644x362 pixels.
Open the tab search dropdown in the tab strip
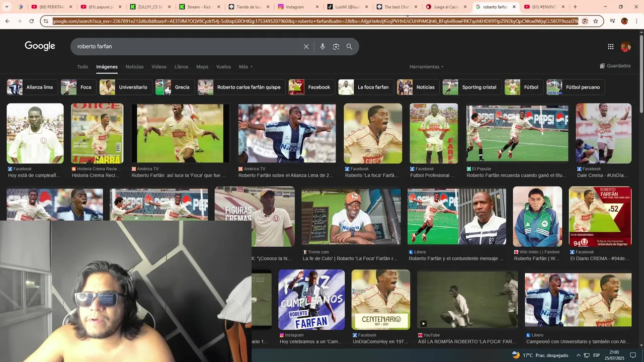(x=8, y=7)
